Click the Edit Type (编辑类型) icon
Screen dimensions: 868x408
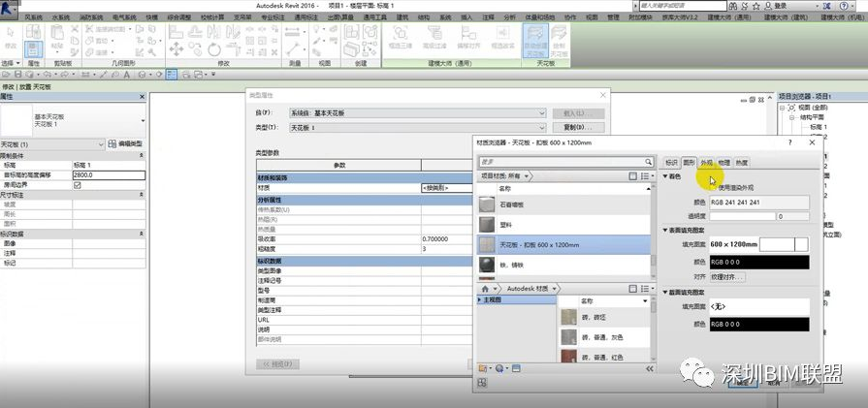[112, 143]
